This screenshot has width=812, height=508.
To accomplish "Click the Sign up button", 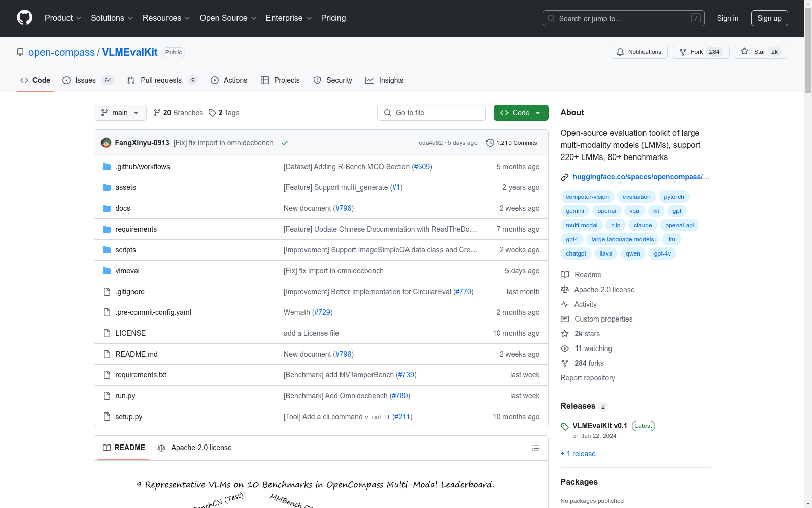I will 769,18.
